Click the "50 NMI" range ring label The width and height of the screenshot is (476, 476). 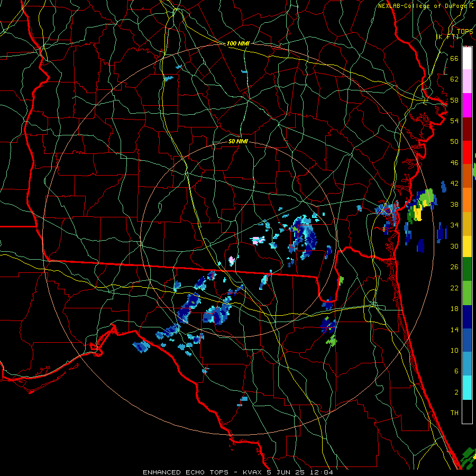tap(238, 141)
